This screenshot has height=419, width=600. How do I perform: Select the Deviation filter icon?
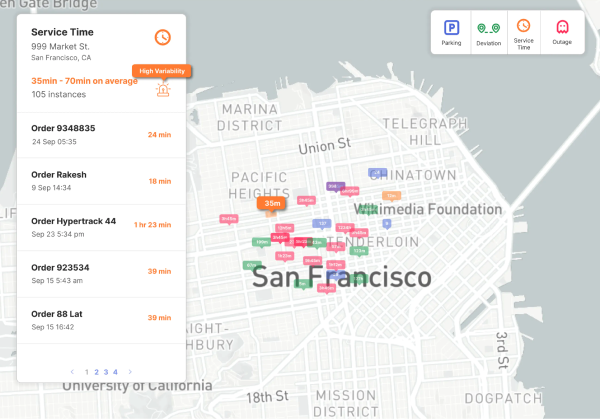[487, 29]
